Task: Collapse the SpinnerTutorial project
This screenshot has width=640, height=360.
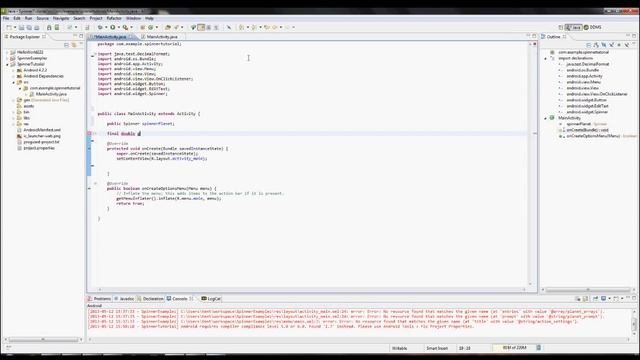Action: point(7,64)
